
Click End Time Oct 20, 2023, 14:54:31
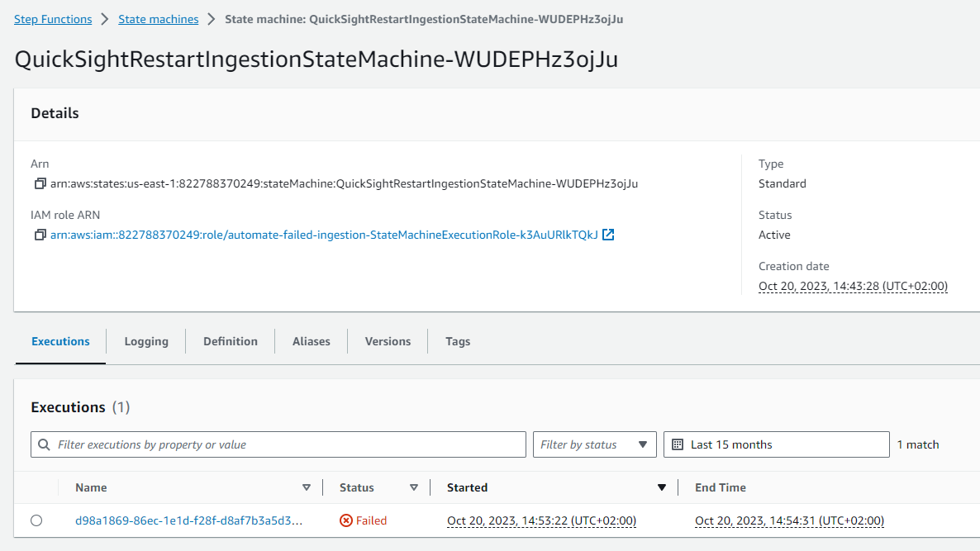point(789,520)
